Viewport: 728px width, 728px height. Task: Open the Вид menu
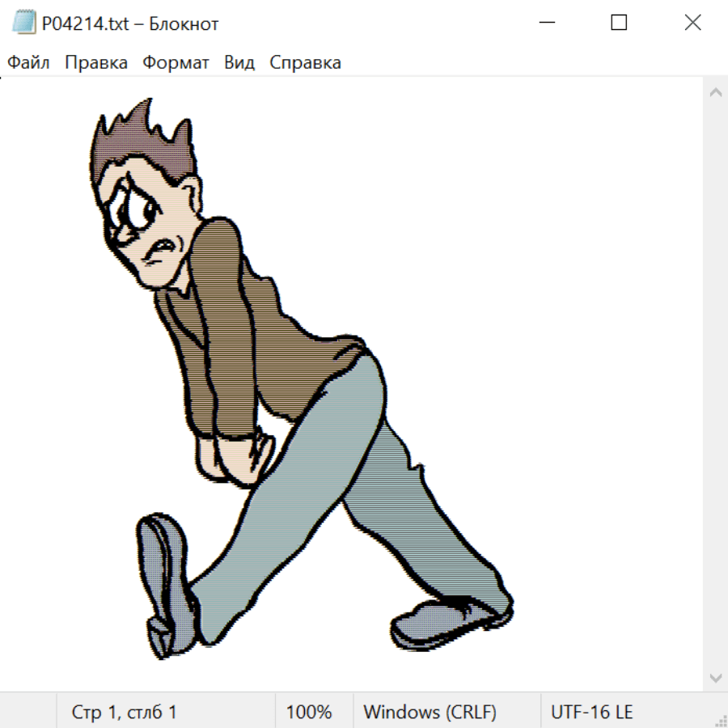point(239,63)
